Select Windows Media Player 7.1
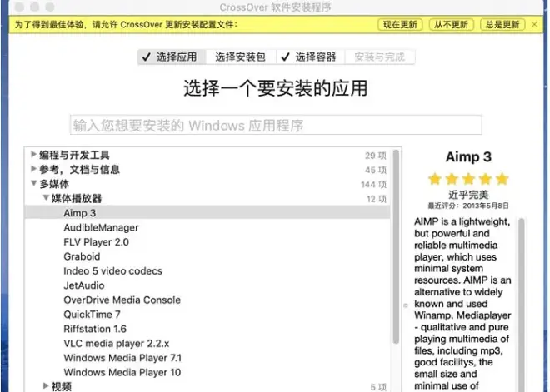The height and width of the screenshot is (392, 550). point(207,358)
